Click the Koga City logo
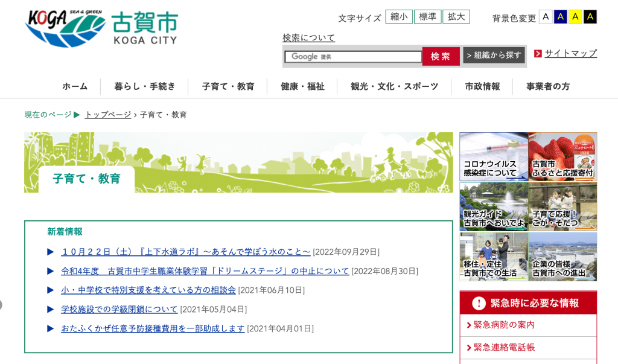The height and width of the screenshot is (364, 618). 101,28
